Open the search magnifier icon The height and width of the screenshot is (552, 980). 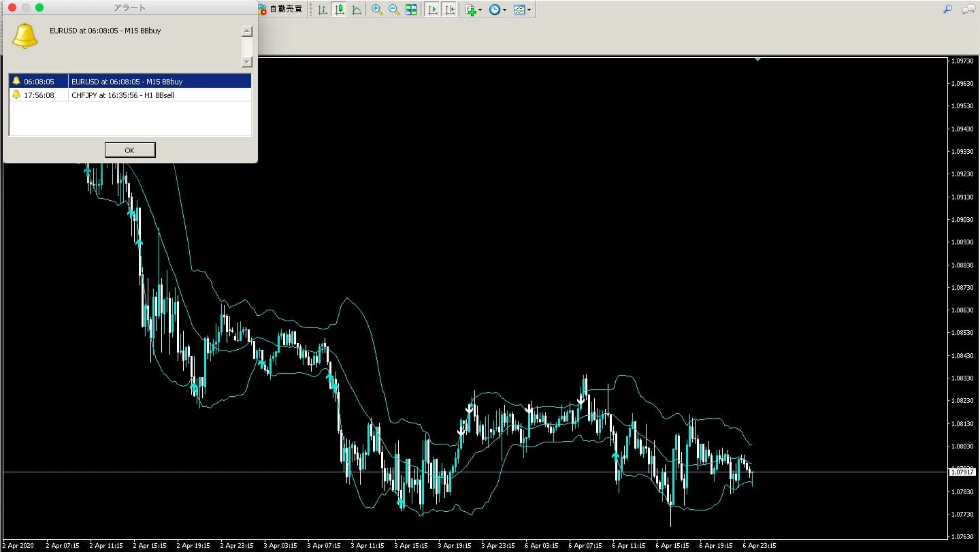pos(947,10)
